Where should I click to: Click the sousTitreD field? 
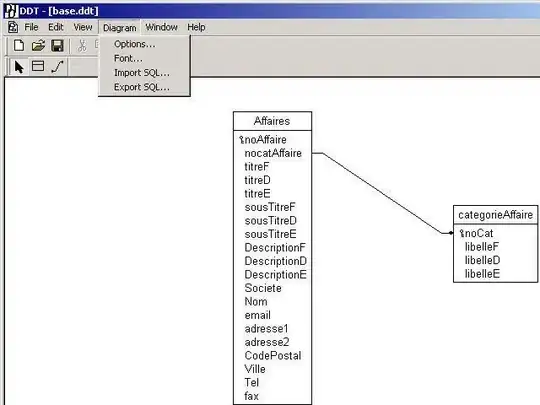(x=271, y=220)
